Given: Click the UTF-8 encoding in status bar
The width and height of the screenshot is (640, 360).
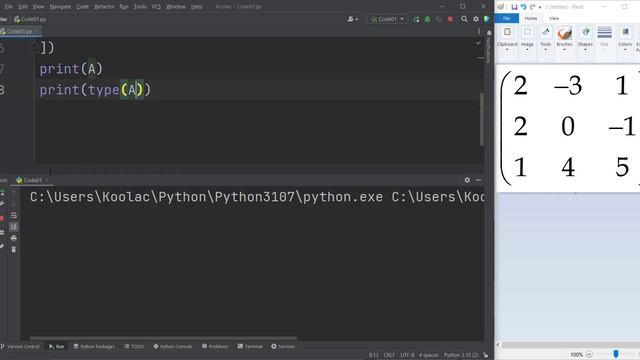Looking at the screenshot, I should coord(407,355).
